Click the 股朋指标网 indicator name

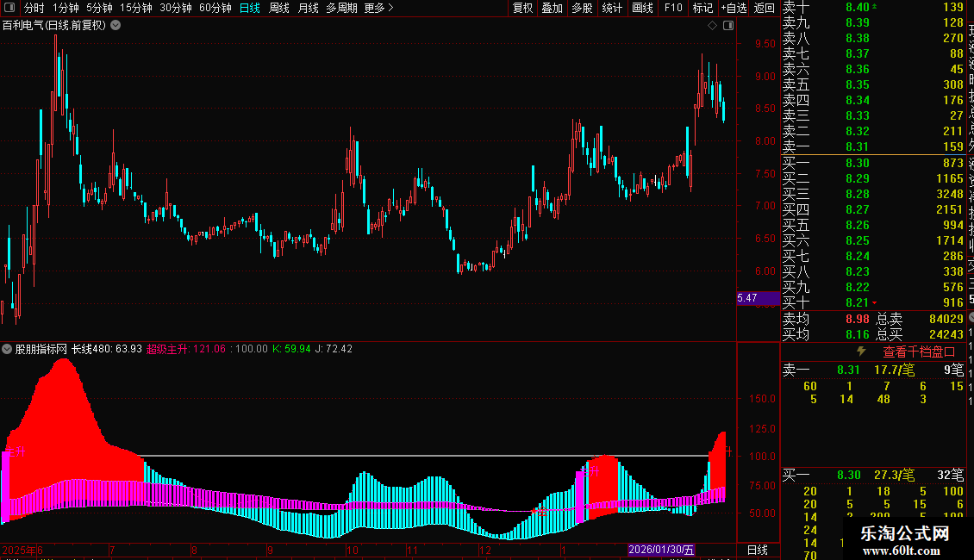pos(41,349)
